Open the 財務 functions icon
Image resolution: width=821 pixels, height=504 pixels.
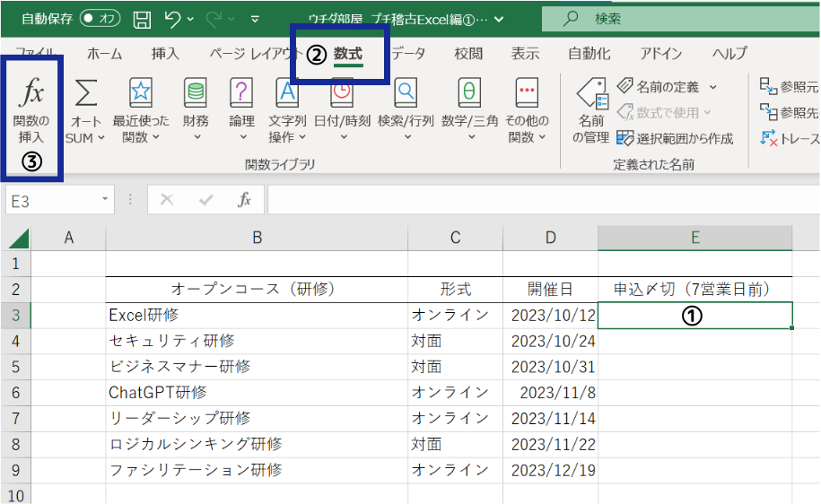[195, 93]
